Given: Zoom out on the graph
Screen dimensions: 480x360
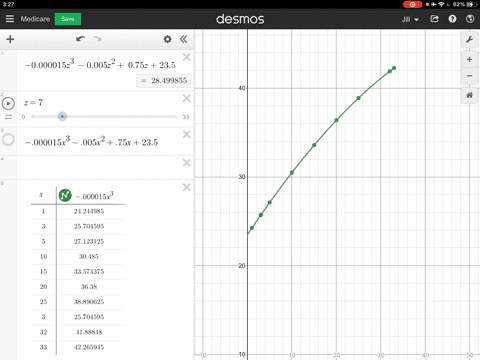Looking at the screenshot, I should [x=469, y=76].
